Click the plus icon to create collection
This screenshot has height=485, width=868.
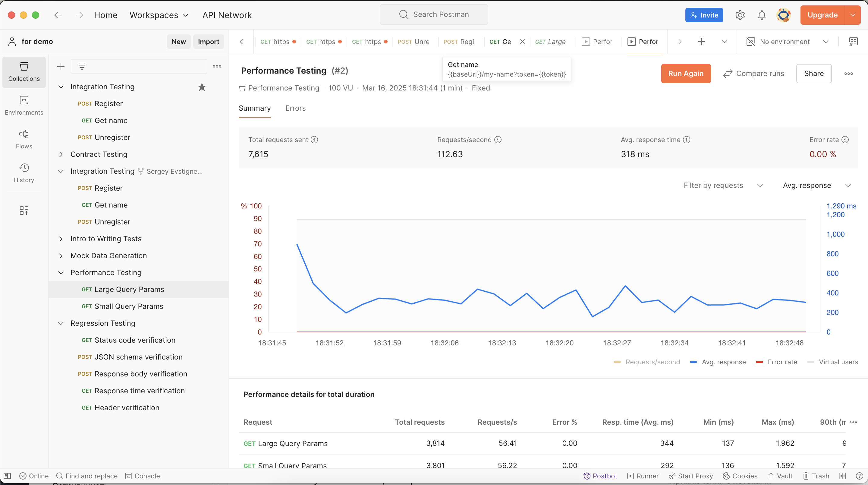tap(61, 66)
